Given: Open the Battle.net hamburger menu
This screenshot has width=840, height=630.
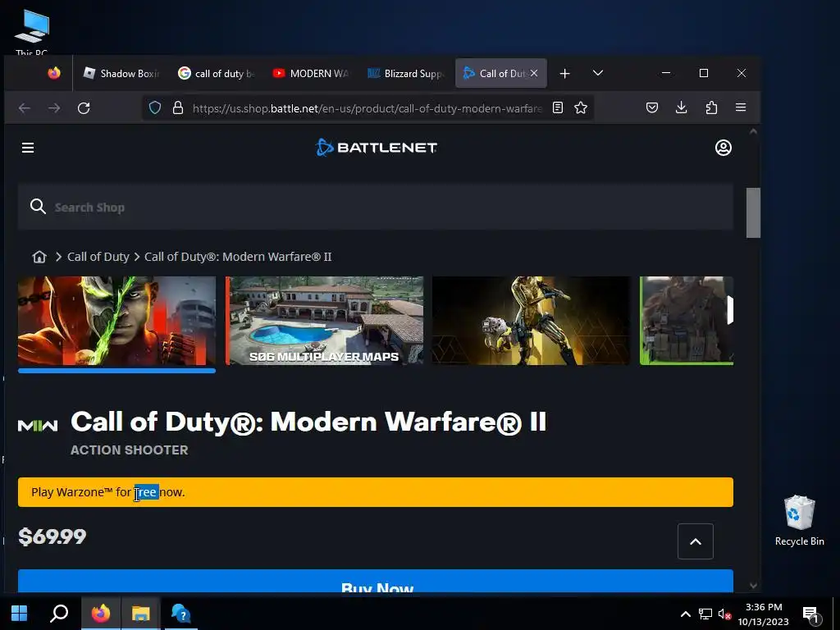Looking at the screenshot, I should click(28, 148).
